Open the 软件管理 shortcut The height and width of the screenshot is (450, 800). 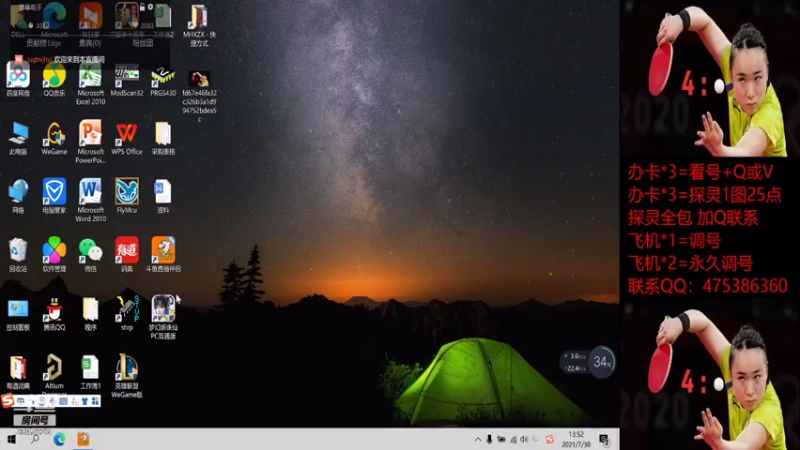pos(54,255)
